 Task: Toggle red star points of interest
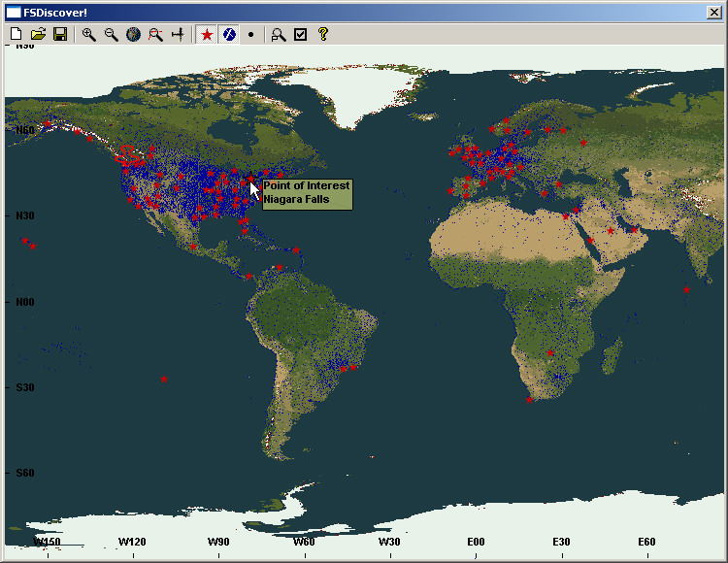tap(206, 34)
